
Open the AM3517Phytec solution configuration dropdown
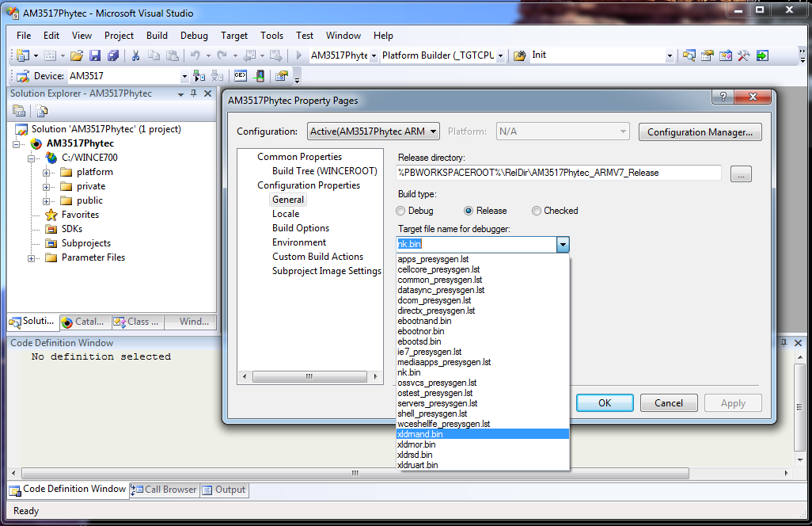pyautogui.click(x=374, y=55)
